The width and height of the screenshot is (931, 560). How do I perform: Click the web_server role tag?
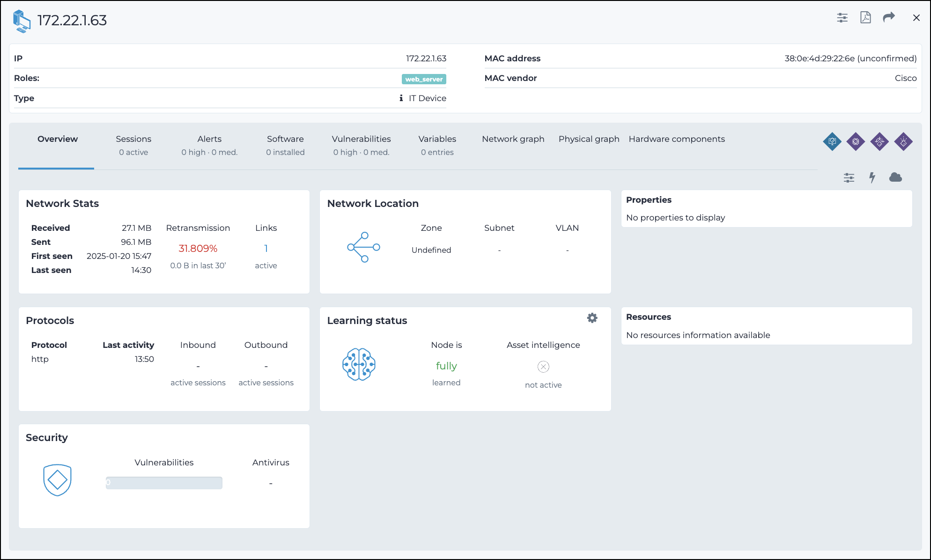coord(424,79)
